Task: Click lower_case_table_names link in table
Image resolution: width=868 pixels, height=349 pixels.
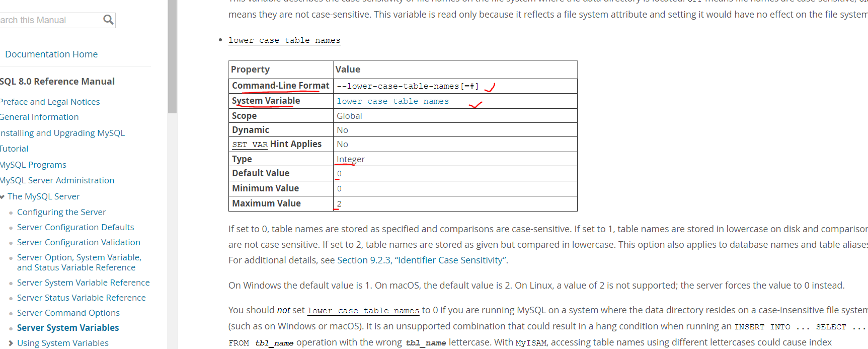Action: coord(392,101)
